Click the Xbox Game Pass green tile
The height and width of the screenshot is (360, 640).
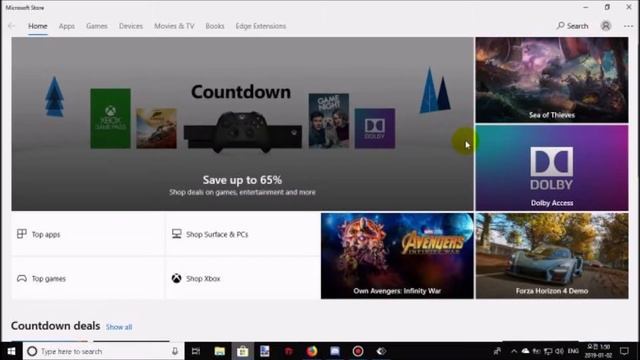point(111,118)
